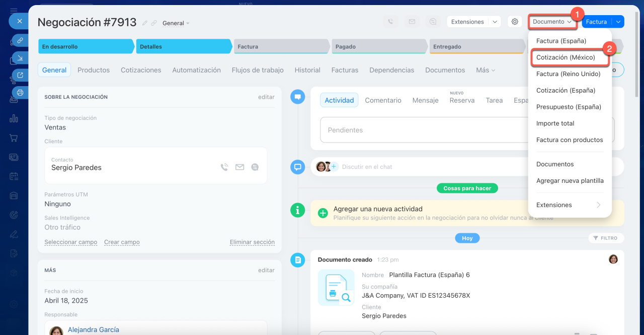Choose Agregar nueva plantilla menu item
This screenshot has height=335, width=644.
click(570, 181)
